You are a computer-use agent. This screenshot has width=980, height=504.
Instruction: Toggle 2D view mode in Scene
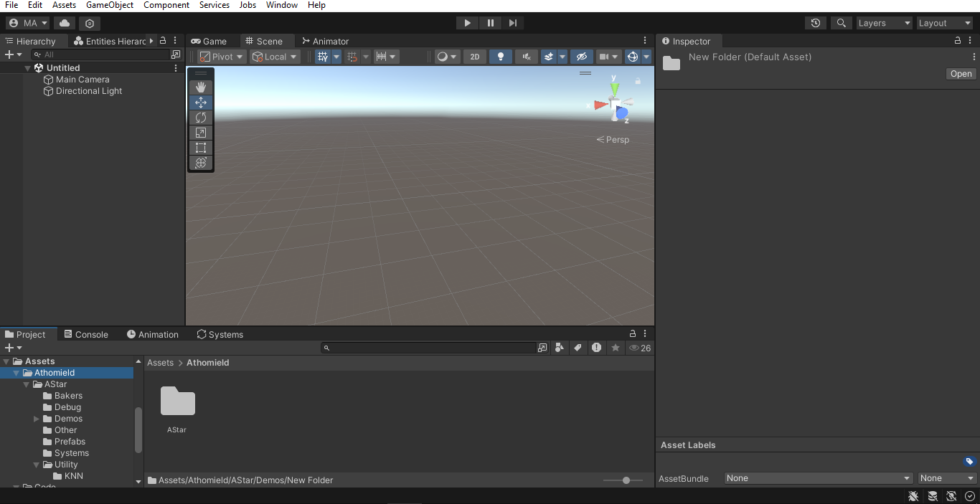474,57
